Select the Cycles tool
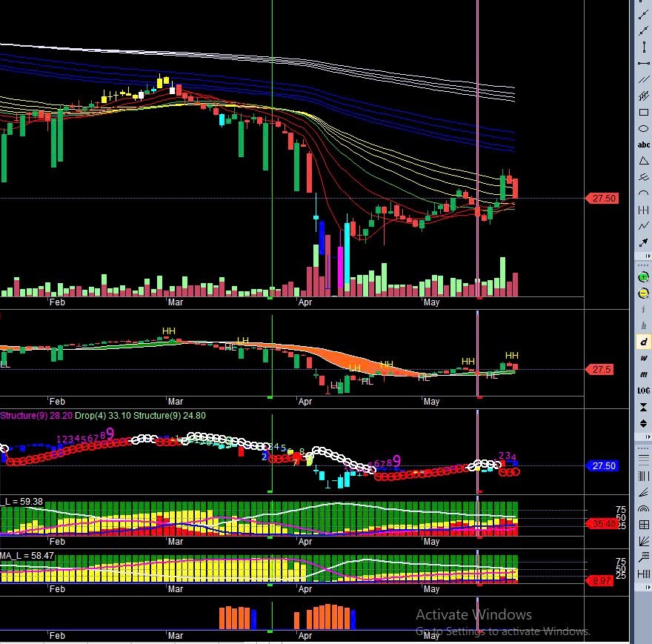652x644 pixels. (x=643, y=210)
